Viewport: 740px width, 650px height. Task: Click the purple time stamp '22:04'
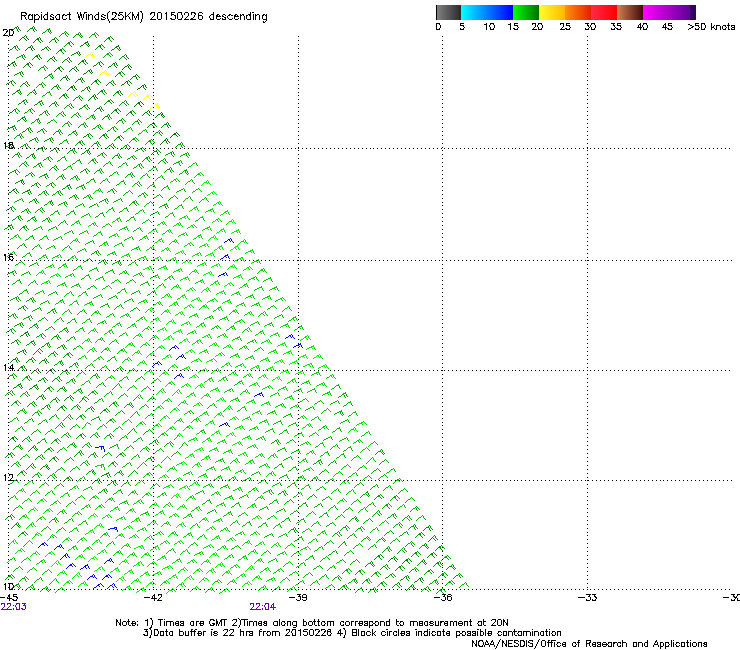[263, 607]
